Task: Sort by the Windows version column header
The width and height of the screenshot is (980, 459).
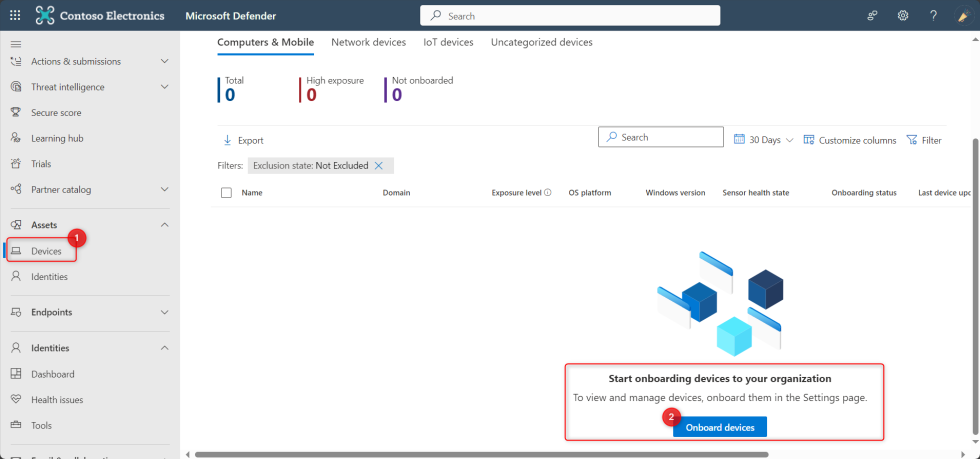Action: pos(675,193)
